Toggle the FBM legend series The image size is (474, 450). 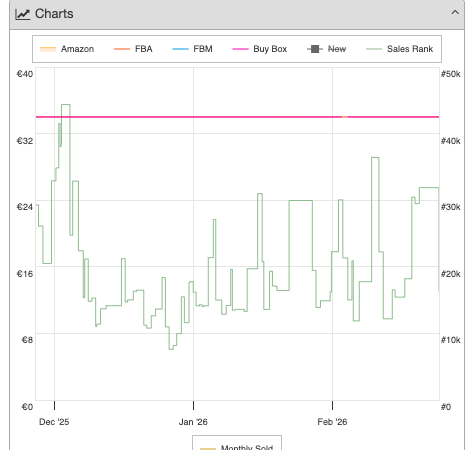192,49
